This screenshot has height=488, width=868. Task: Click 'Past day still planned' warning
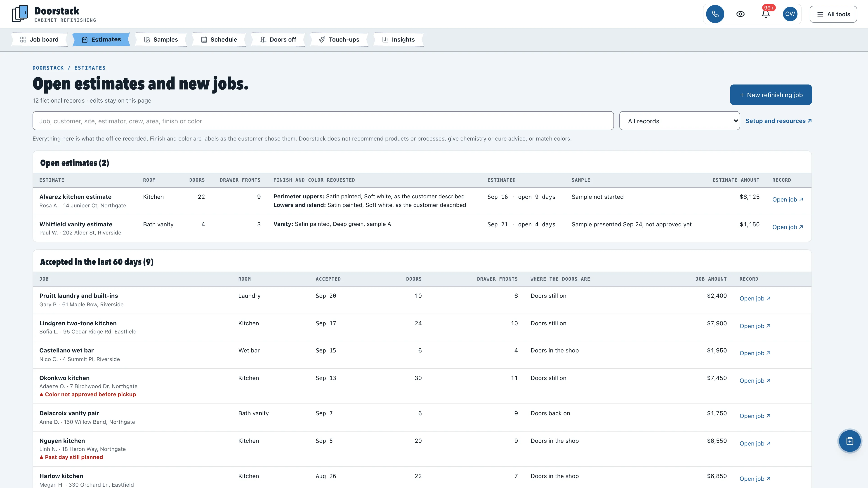[x=71, y=457]
